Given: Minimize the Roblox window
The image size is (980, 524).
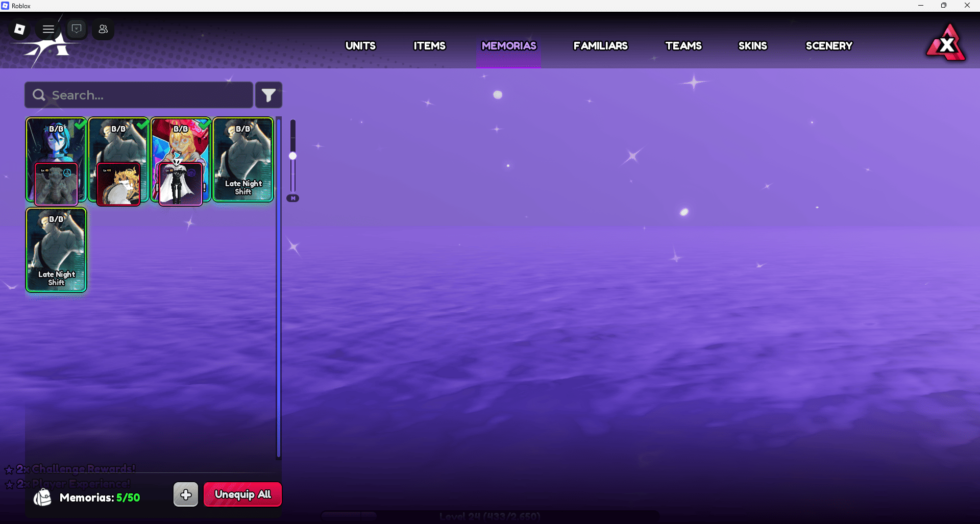Looking at the screenshot, I should pyautogui.click(x=921, y=6).
